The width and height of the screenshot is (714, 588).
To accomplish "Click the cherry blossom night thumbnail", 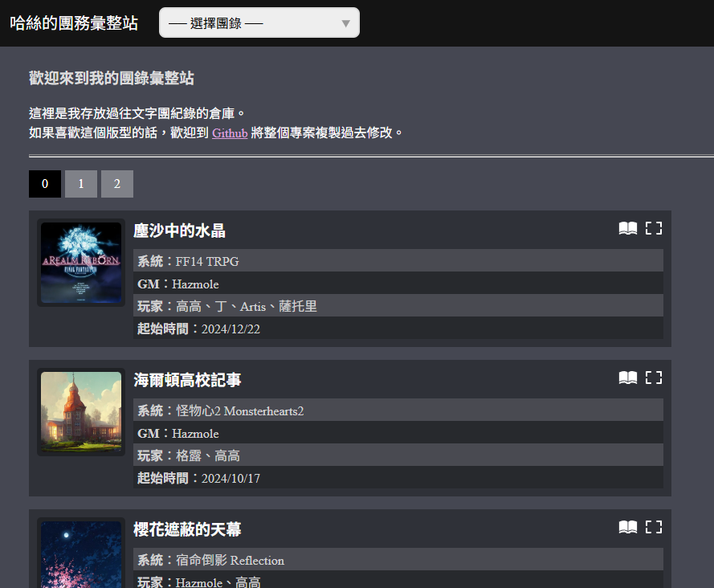I will tap(81, 555).
